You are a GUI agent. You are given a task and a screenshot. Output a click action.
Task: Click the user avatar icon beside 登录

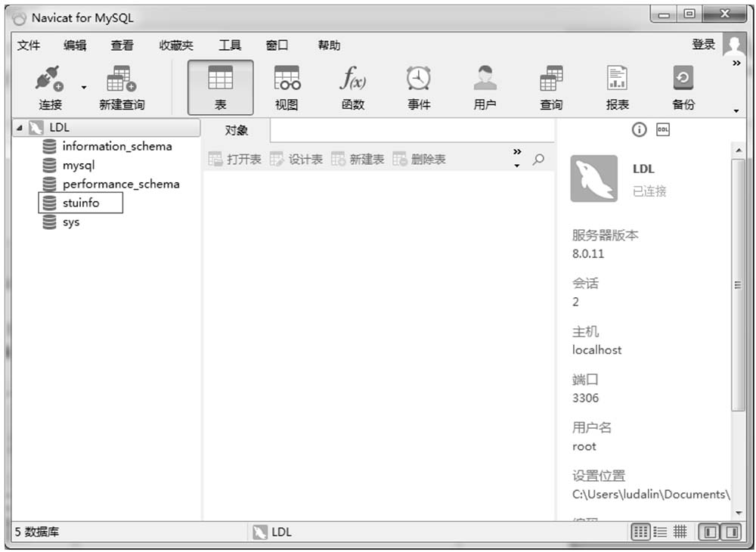(734, 45)
